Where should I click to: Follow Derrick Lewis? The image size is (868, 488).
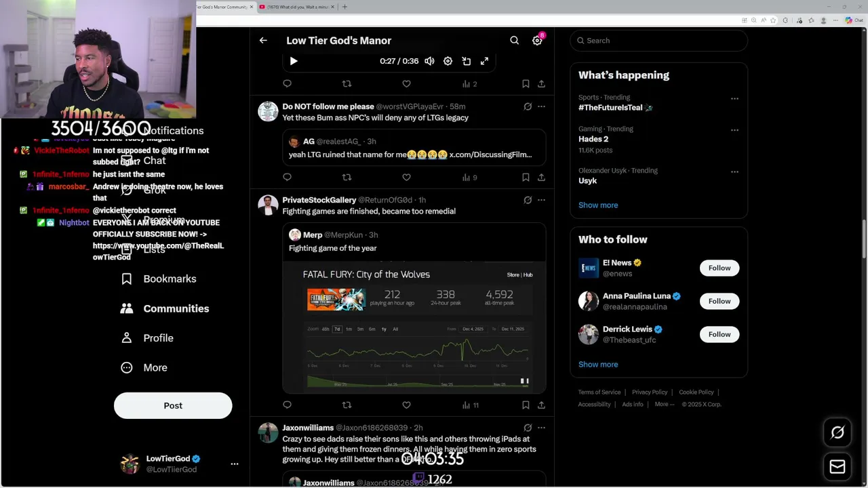click(x=719, y=334)
